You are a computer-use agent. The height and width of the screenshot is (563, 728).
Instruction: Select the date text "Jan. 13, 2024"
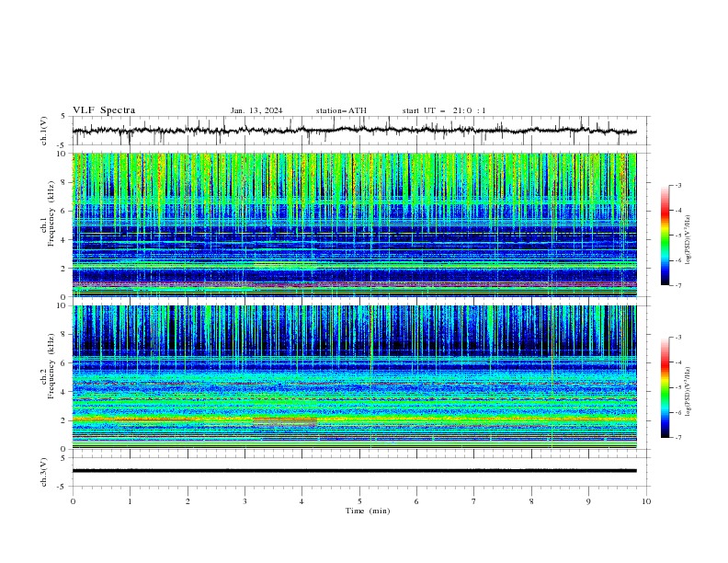point(256,110)
